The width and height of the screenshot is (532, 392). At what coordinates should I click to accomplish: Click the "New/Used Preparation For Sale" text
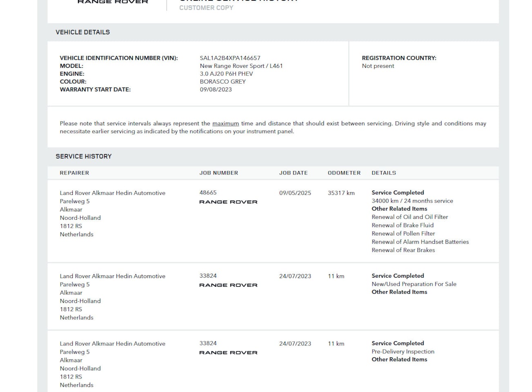click(414, 284)
